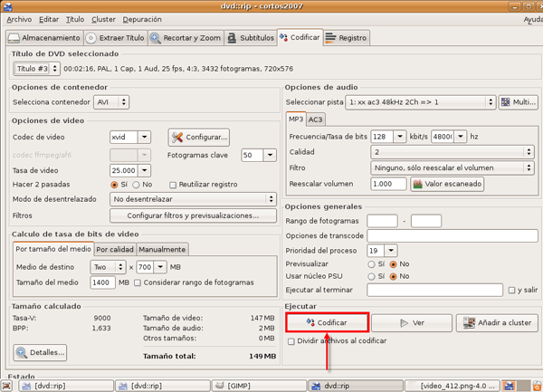Click the Ejecutar al terminar field
This screenshot has width=543, height=392.
click(435, 291)
